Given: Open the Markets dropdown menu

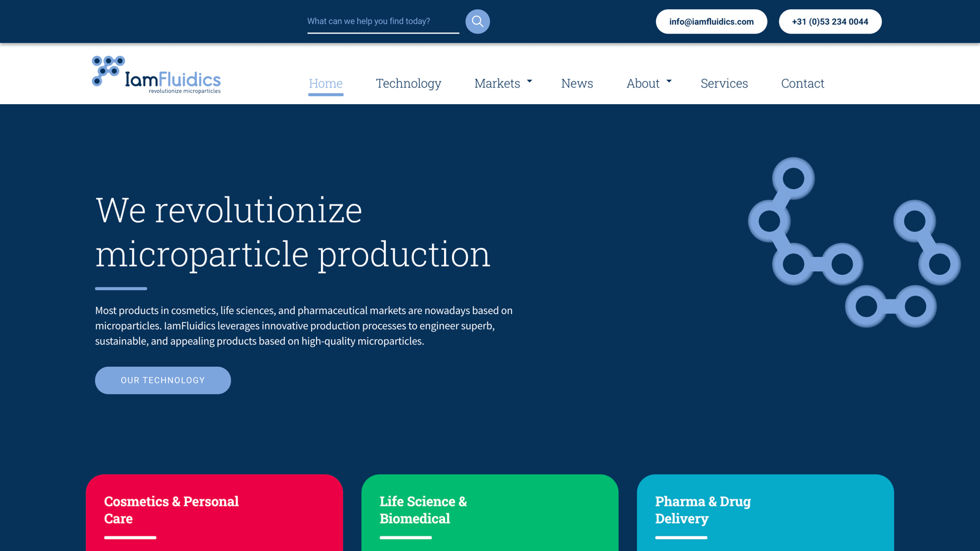Looking at the screenshot, I should tap(498, 83).
